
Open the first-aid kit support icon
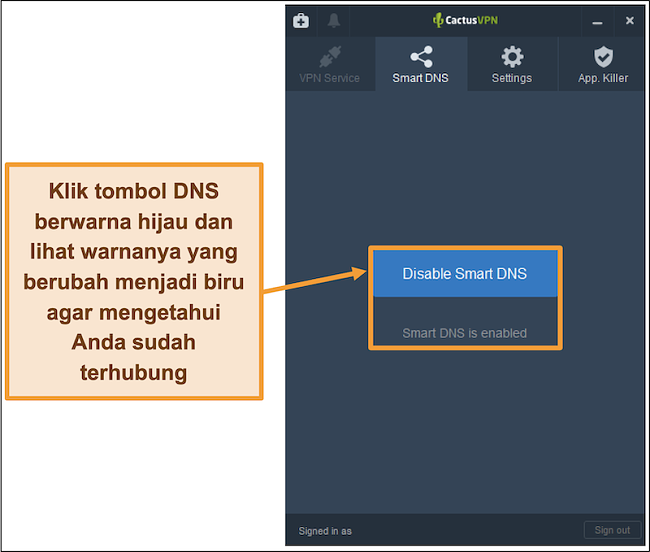click(301, 20)
